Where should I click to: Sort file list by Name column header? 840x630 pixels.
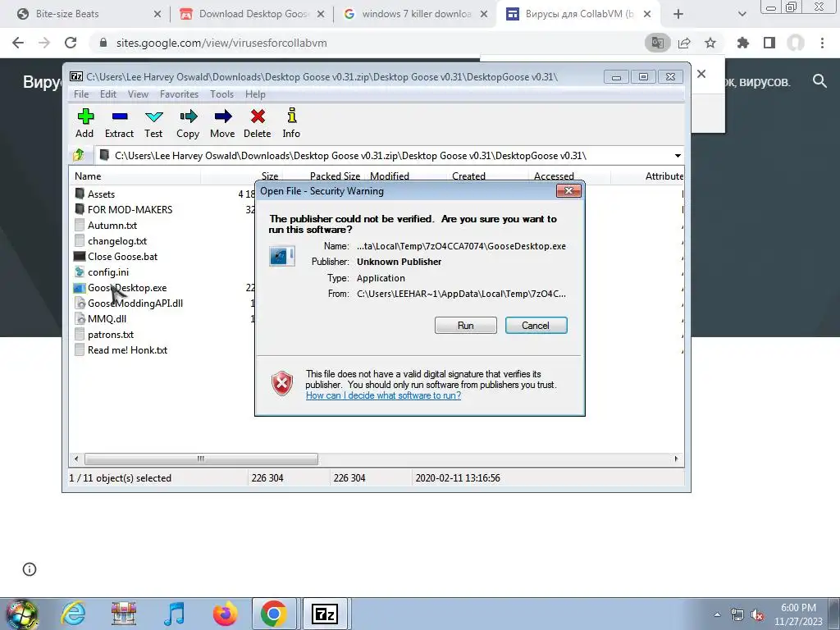click(x=135, y=176)
